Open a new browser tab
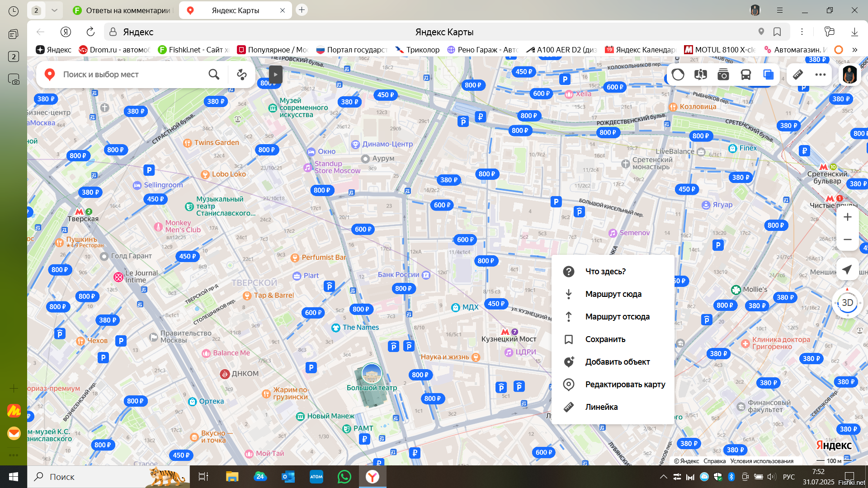 pos(302,10)
